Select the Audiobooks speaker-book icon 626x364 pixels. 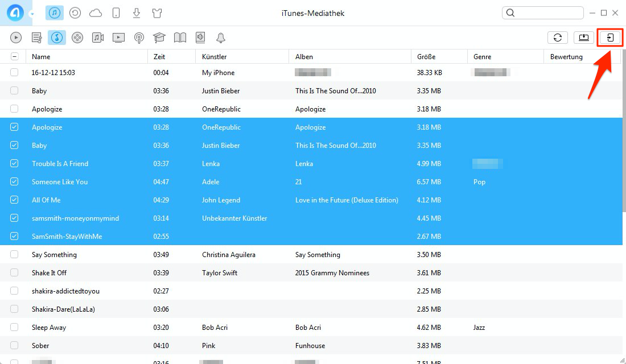pos(200,38)
